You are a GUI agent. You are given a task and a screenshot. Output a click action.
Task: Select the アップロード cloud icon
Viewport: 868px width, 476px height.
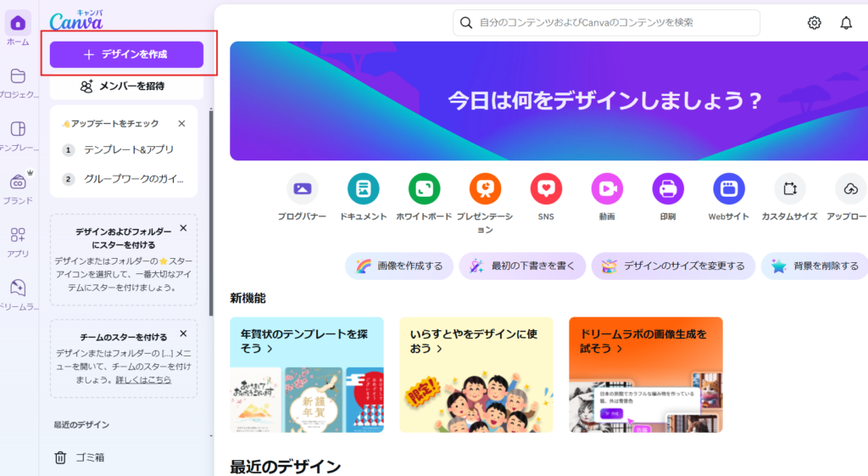(x=850, y=189)
